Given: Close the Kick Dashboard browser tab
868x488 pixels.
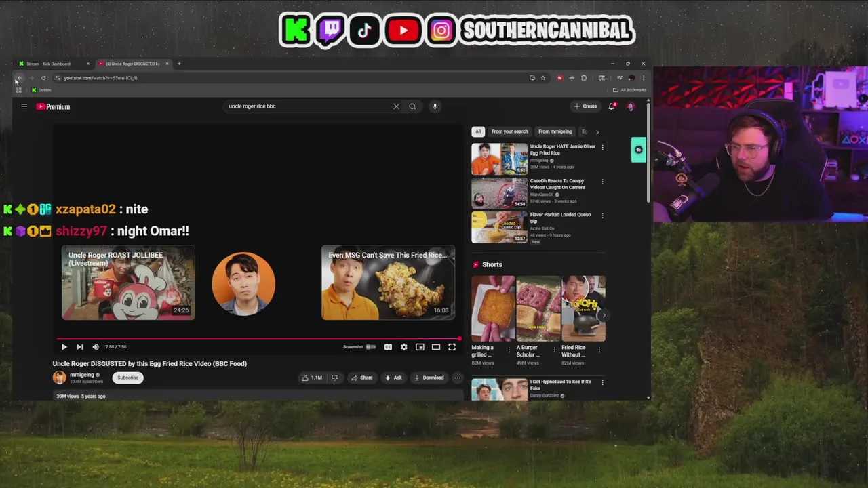Looking at the screenshot, I should point(87,64).
